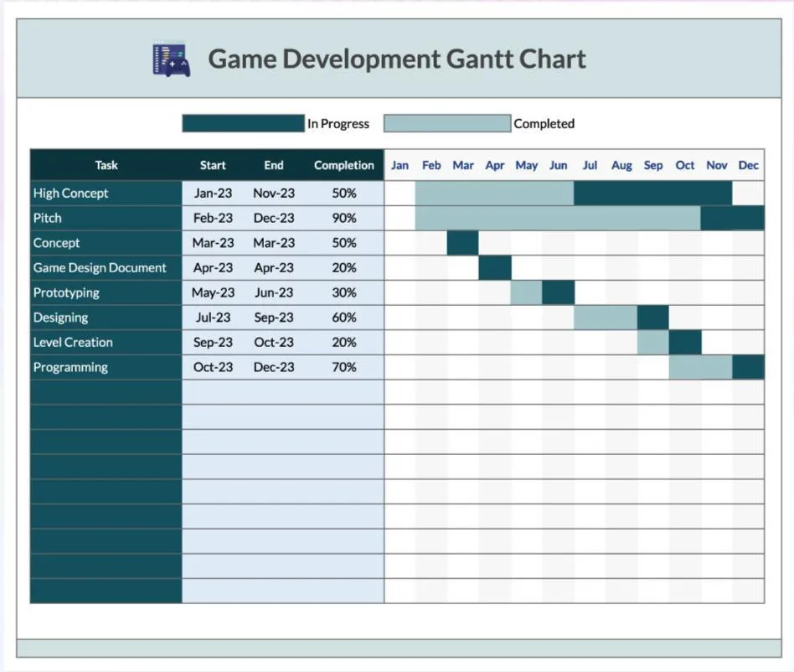Viewport: 794px width, 672px height.
Task: Click Level Creation completed September bar
Action: (x=653, y=342)
